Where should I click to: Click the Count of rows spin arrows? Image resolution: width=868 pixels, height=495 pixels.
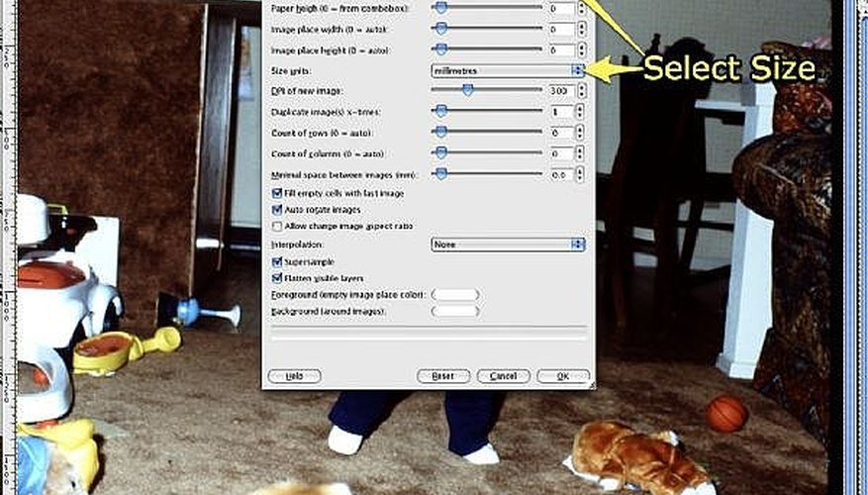coord(580,133)
